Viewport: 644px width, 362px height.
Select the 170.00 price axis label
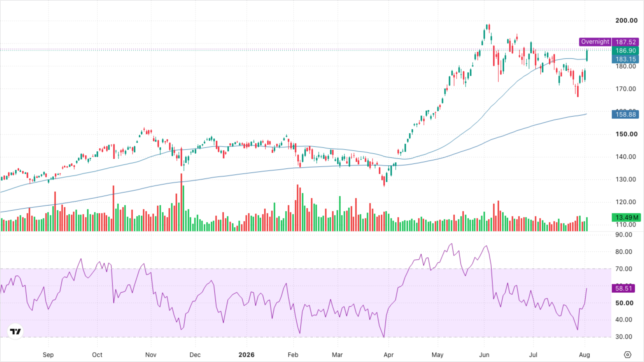[626, 89]
